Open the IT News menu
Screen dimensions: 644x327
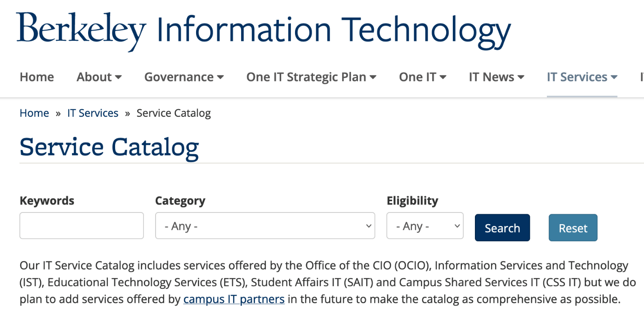496,77
